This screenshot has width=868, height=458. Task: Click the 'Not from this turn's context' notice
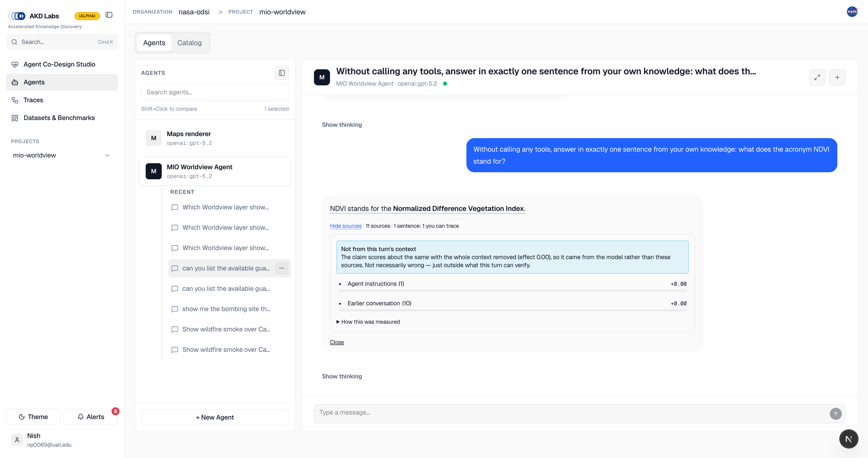[x=512, y=257]
